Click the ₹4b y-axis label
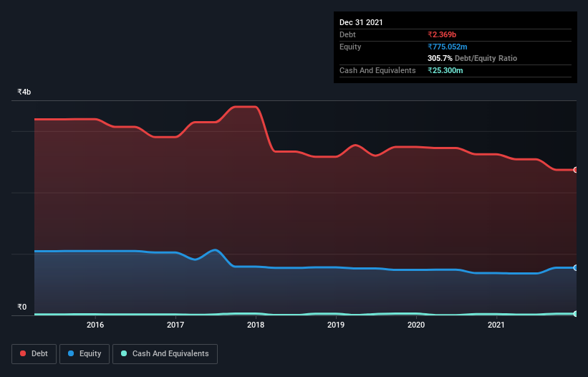Viewport: 588px width, 377px height. click(x=24, y=92)
